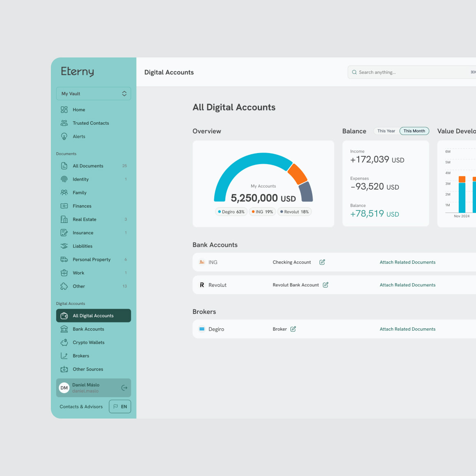The height and width of the screenshot is (476, 476).
Task: Click the Finances banknote icon
Action: [x=64, y=206]
